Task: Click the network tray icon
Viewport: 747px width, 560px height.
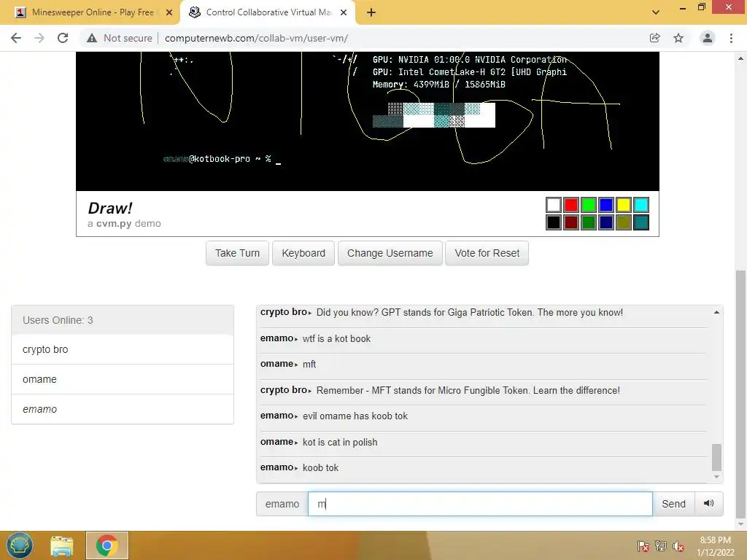Action: point(661,546)
